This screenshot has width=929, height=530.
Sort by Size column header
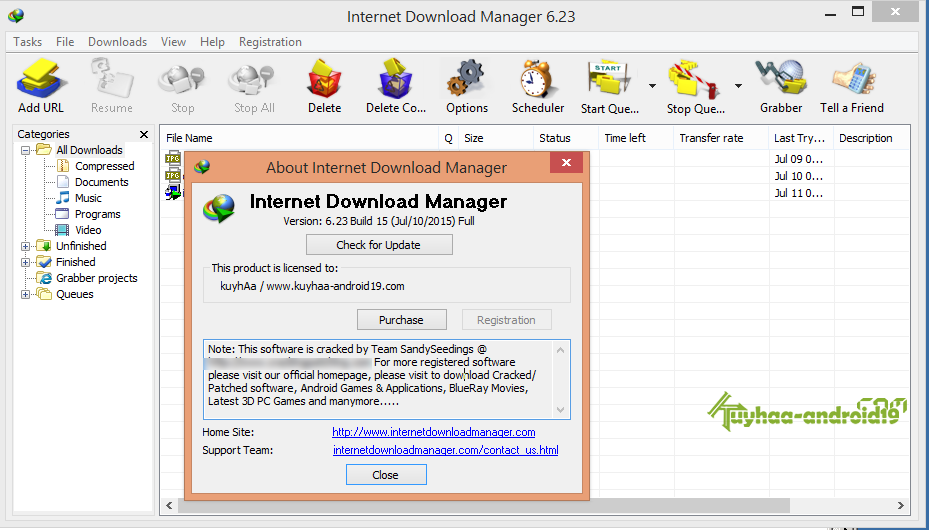pos(495,138)
